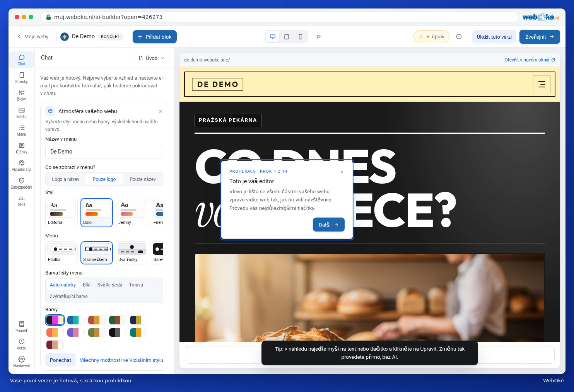Image resolution: width=574 pixels, height=392 pixels.
Task: Select Bílá menu bar color
Action: [87, 285]
